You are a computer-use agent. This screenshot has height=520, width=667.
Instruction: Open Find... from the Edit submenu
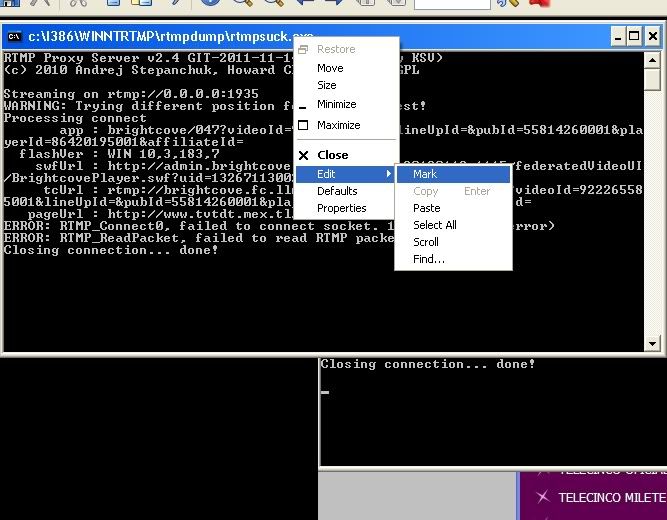(429, 259)
